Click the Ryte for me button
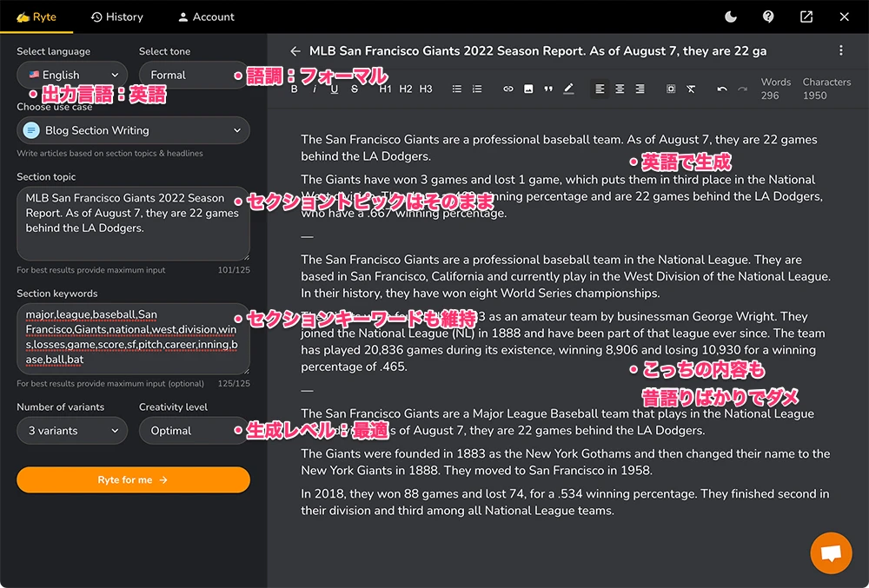 [x=133, y=479]
